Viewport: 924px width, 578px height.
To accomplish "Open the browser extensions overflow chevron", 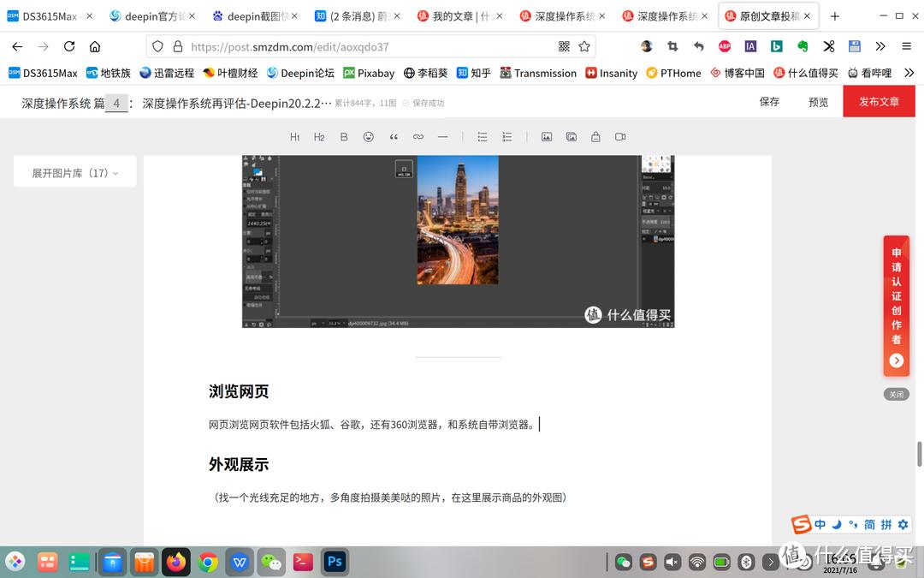I will click(880, 46).
